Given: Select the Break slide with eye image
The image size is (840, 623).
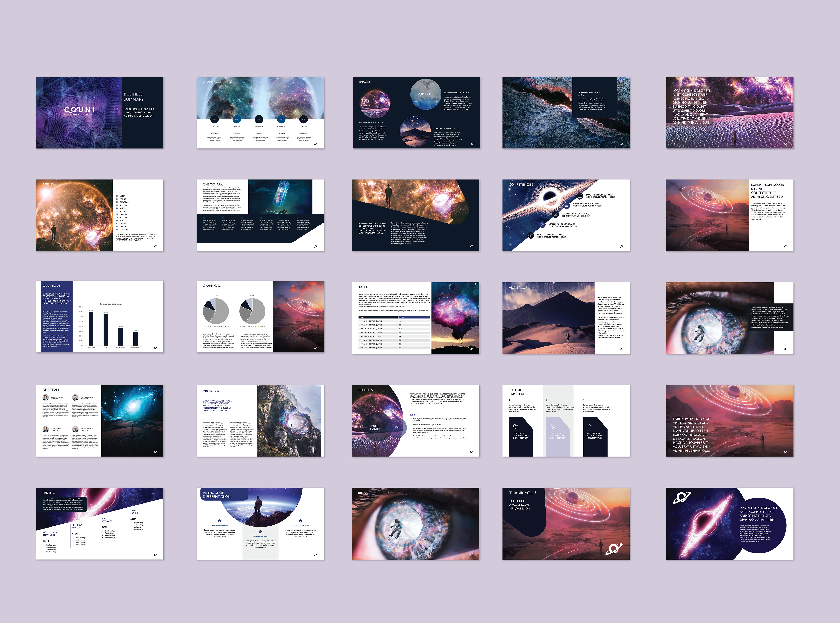Looking at the screenshot, I should tap(416, 523).
